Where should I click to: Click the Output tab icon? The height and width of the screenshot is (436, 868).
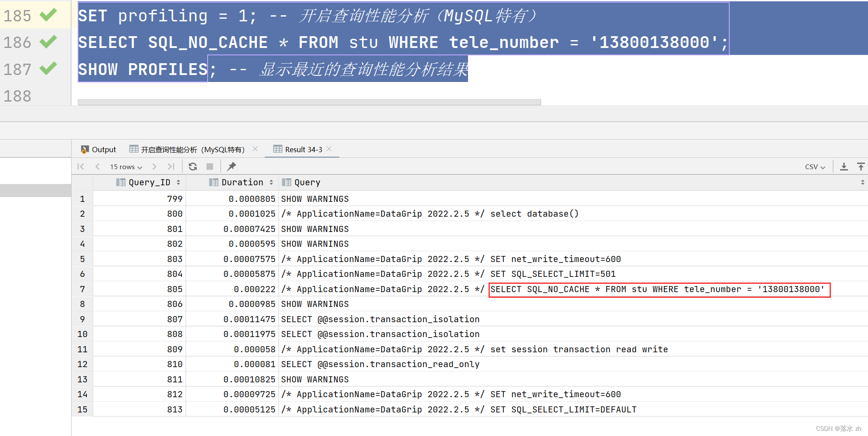point(85,150)
